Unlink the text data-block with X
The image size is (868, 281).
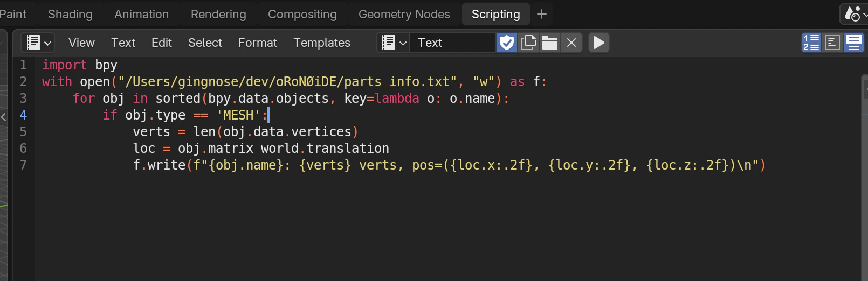(571, 43)
